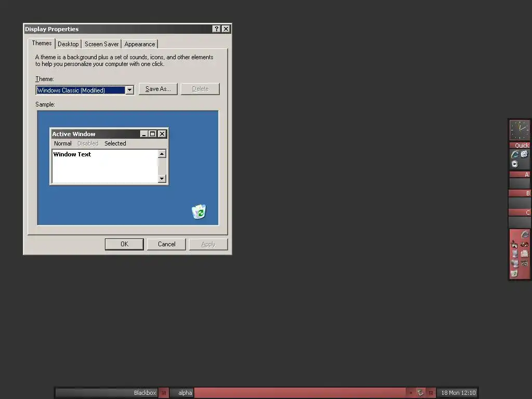Click the sample window's scroll up arrow
The width and height of the screenshot is (532, 399).
point(162,154)
